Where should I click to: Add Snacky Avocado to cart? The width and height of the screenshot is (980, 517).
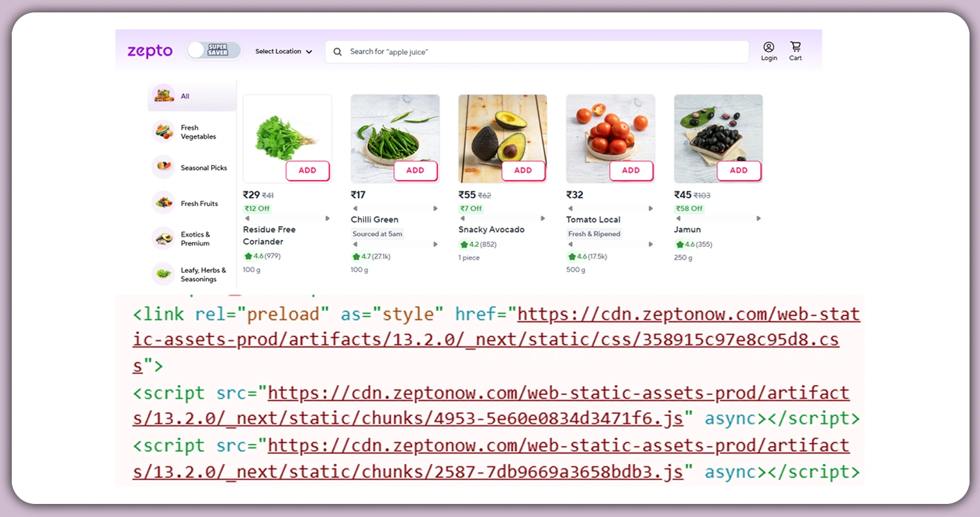pyautogui.click(x=523, y=170)
